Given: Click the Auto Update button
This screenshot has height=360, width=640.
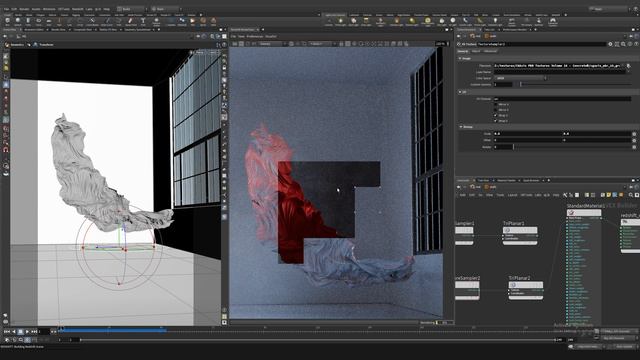Looking at the screenshot, I should click(x=624, y=347).
